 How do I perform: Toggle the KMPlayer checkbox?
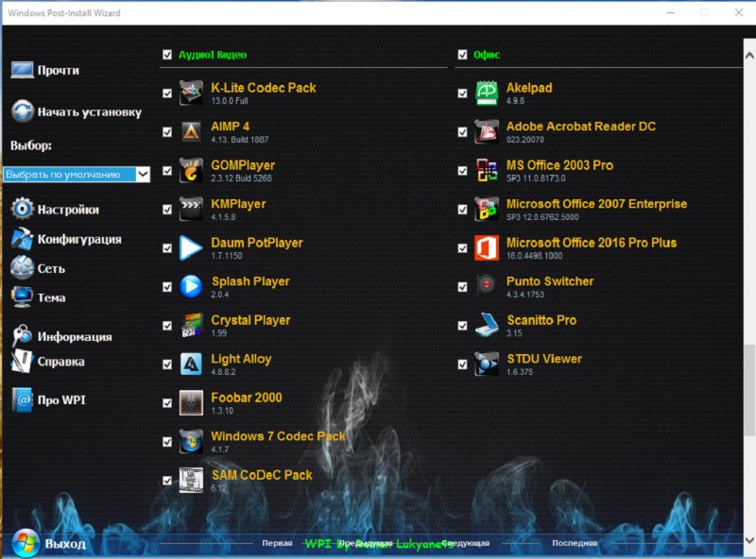coord(167,209)
